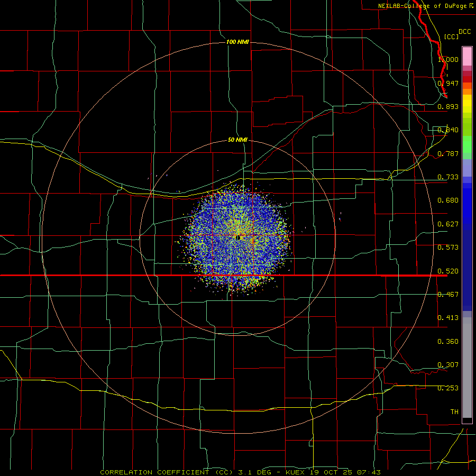Click the 0.413 legend value
The height and width of the screenshot is (476, 476).
click(448, 318)
